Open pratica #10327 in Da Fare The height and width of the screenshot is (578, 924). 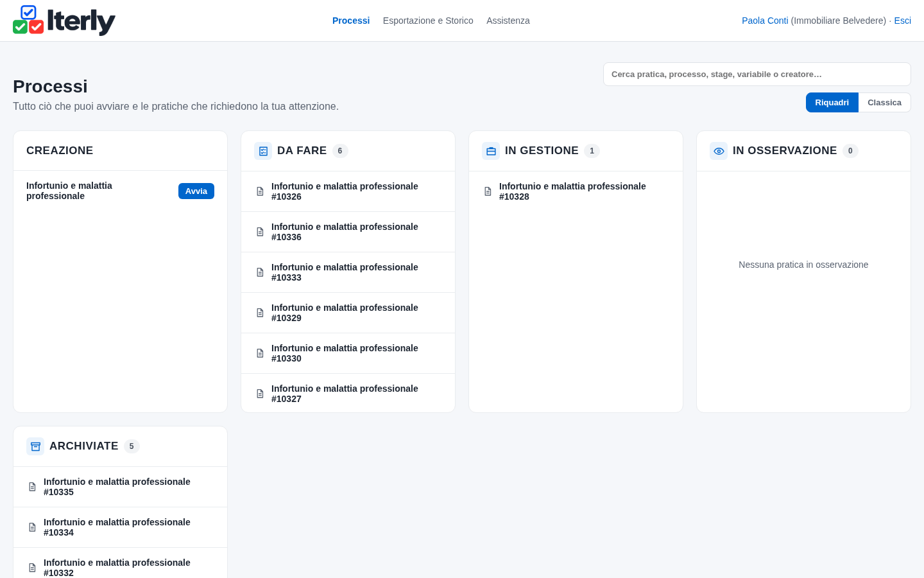click(348, 394)
